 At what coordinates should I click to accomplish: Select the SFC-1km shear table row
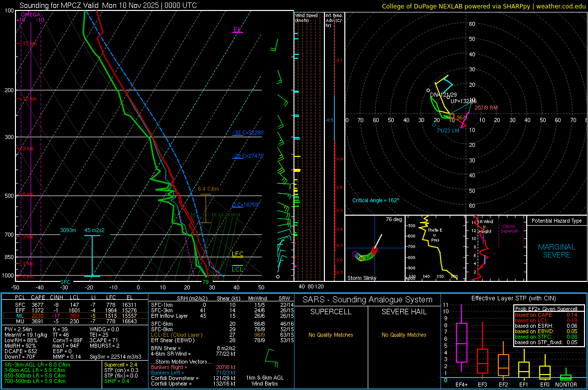(222, 305)
